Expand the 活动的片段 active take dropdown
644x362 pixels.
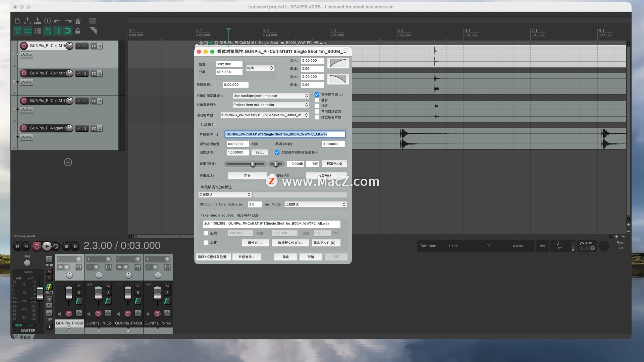click(264, 115)
